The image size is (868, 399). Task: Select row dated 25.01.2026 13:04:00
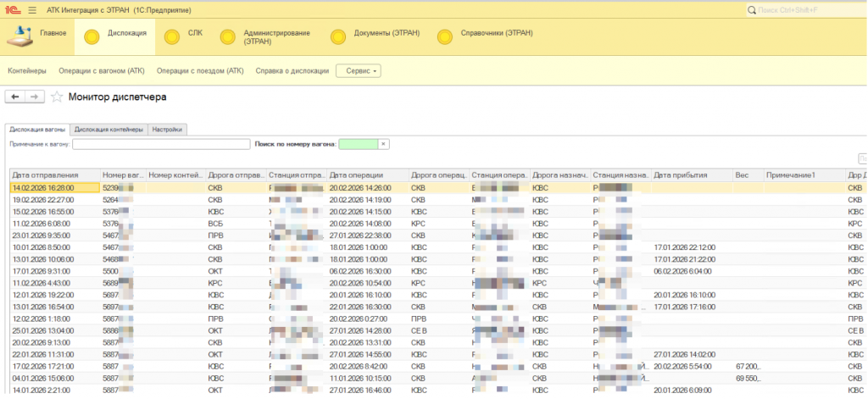coord(438,330)
